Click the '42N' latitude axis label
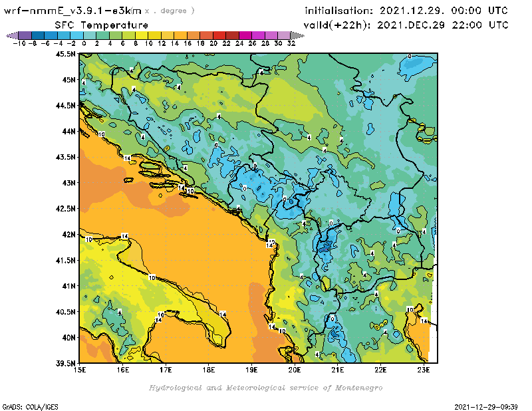532x411 pixels. click(68, 234)
